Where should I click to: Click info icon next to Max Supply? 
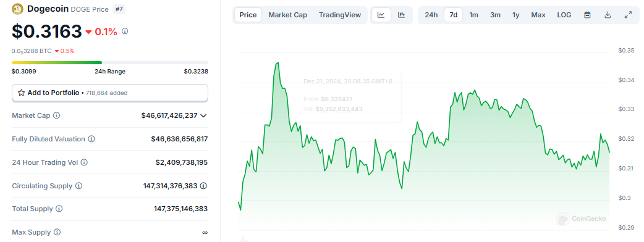point(57,232)
